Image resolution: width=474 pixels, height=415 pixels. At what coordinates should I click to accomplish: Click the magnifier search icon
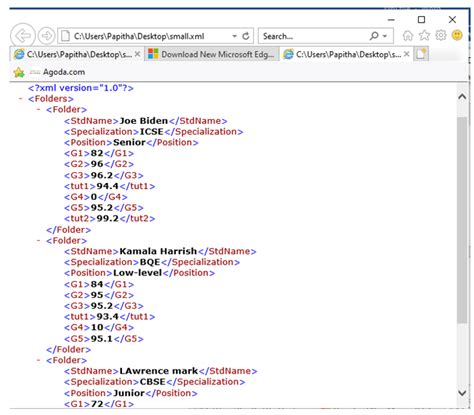point(374,36)
